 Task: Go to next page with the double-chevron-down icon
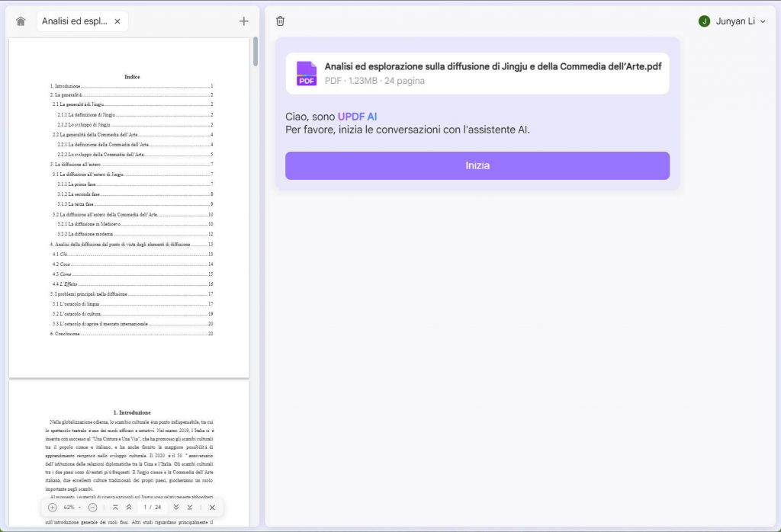pos(177,507)
